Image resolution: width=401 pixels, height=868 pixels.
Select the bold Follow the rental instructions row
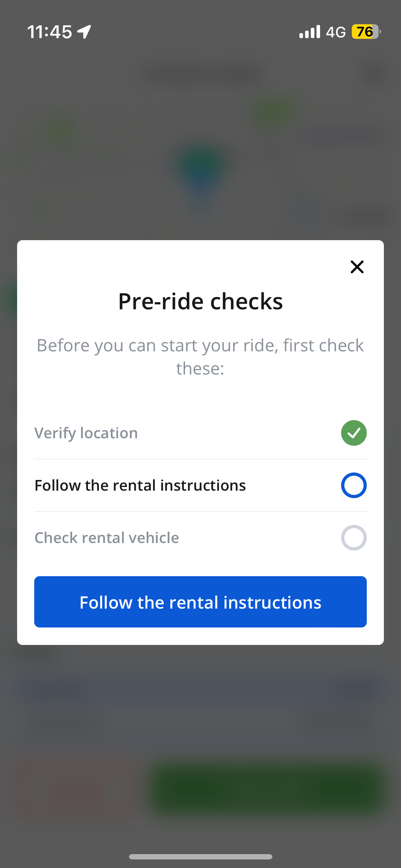200,485
